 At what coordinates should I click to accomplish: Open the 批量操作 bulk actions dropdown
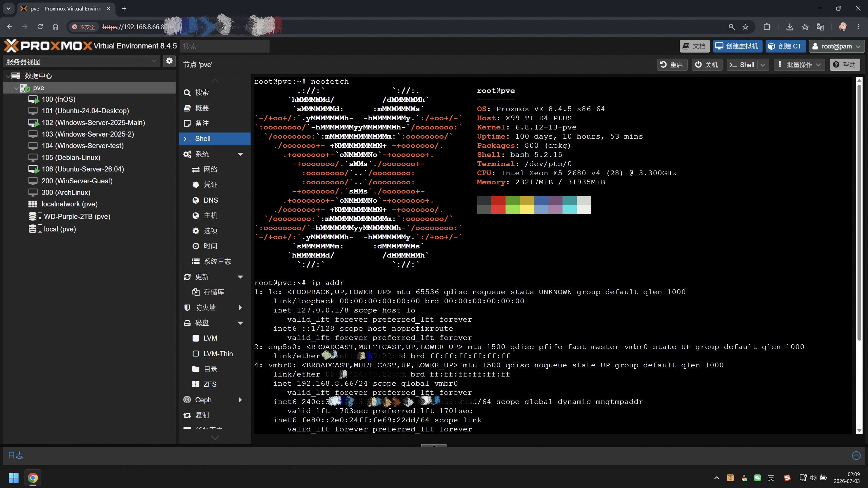point(799,65)
